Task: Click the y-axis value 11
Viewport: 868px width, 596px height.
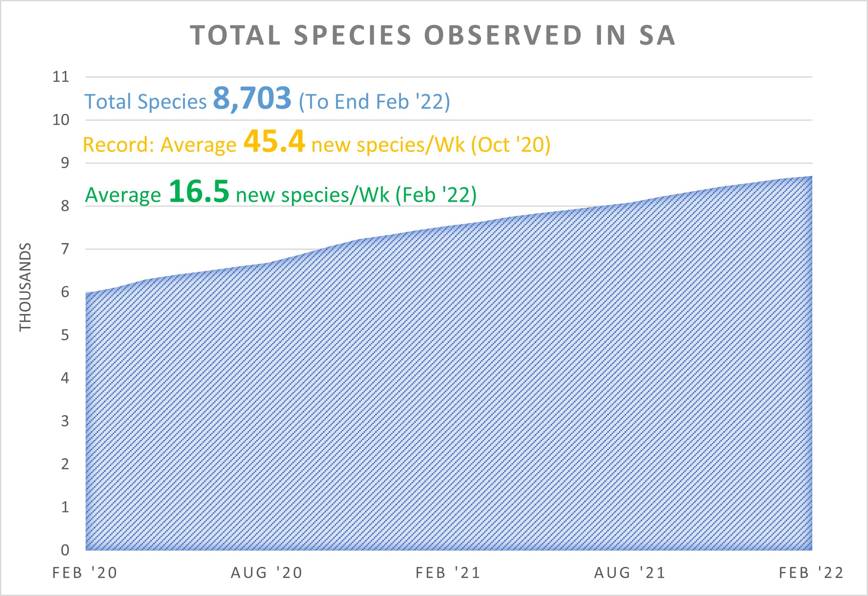Action: [61, 77]
